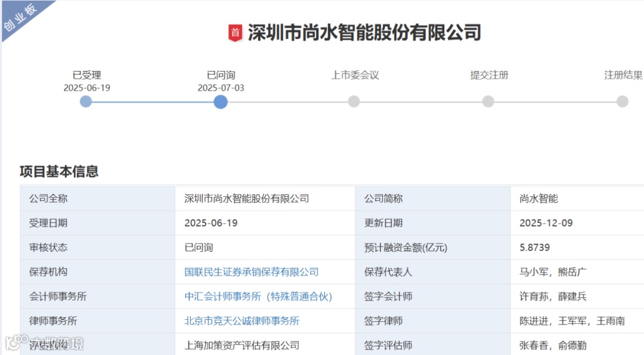Image resolution: width=644 pixels, height=355 pixels.
Task: Open 国联民生证券承销保荐有限公司 link
Action: tap(252, 272)
